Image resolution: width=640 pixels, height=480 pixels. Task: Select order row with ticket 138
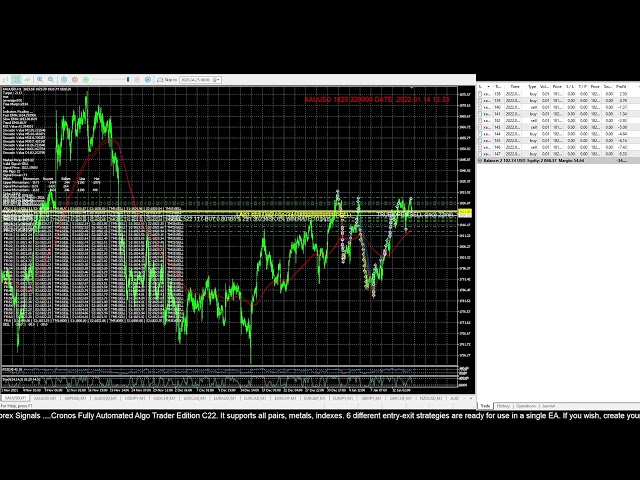(x=498, y=93)
